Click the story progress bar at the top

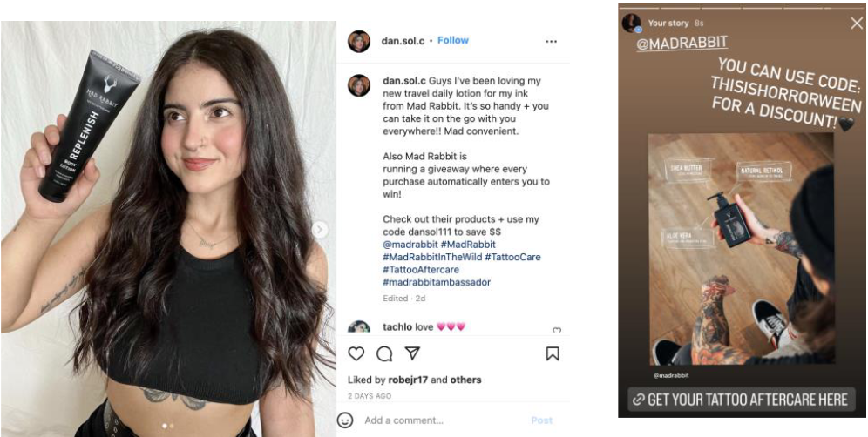[x=741, y=9]
